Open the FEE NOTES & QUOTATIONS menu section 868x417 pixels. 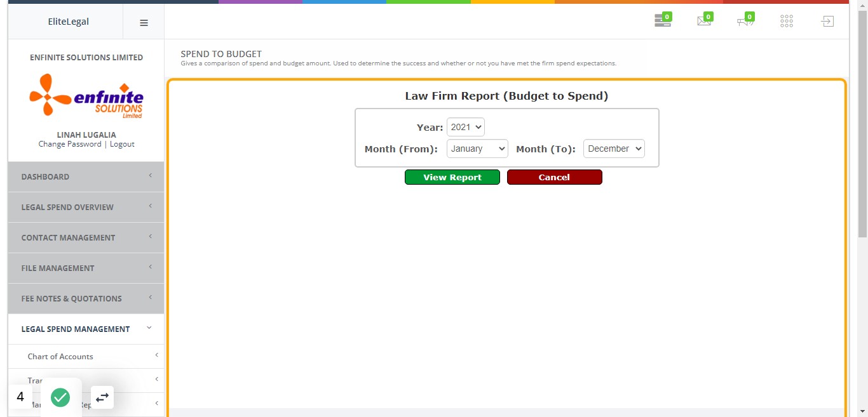pos(86,298)
